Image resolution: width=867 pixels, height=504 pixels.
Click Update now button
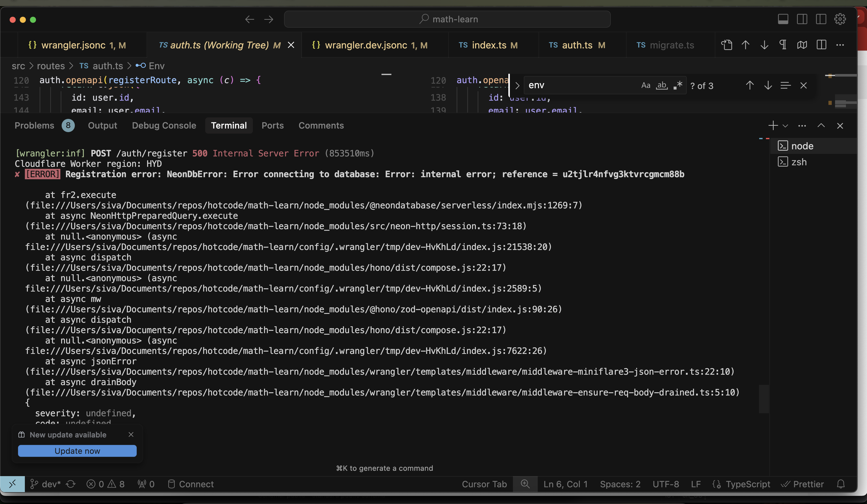(x=77, y=451)
